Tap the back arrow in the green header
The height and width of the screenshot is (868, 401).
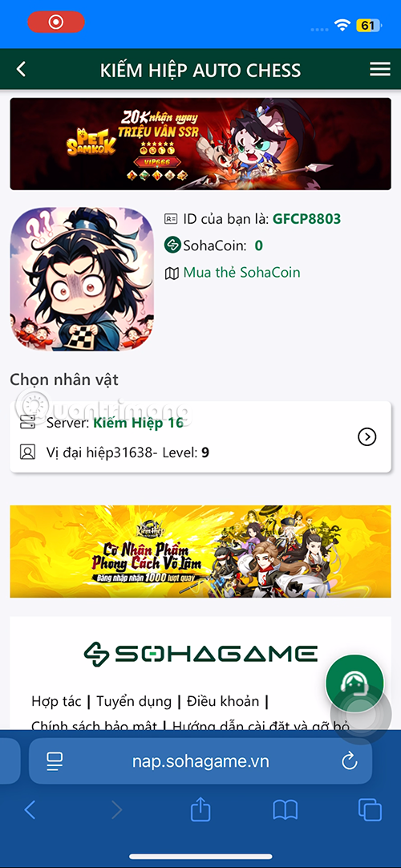(x=21, y=69)
